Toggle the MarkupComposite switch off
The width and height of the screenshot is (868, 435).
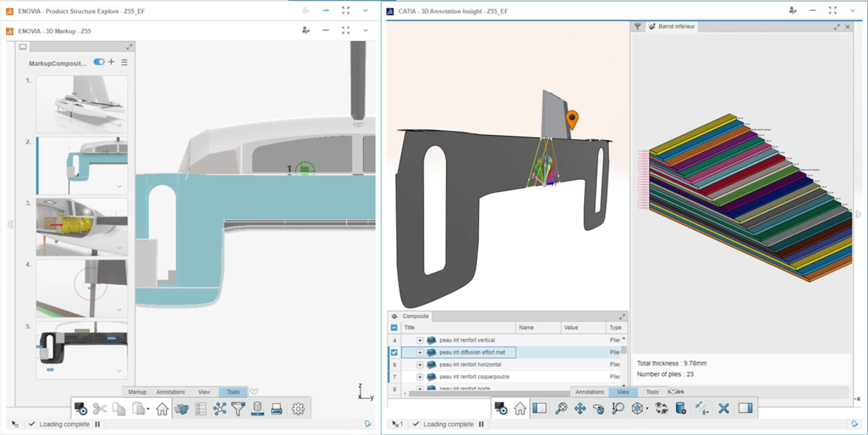point(99,62)
